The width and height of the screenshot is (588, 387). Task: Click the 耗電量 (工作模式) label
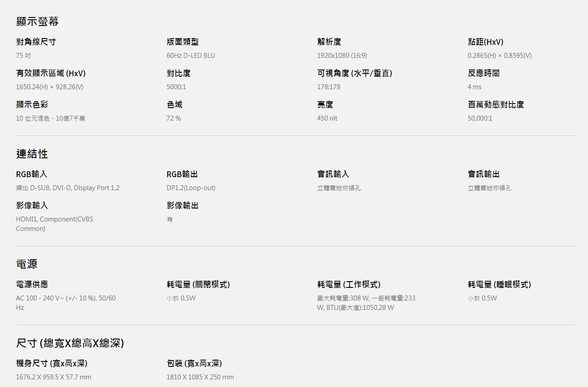click(349, 284)
